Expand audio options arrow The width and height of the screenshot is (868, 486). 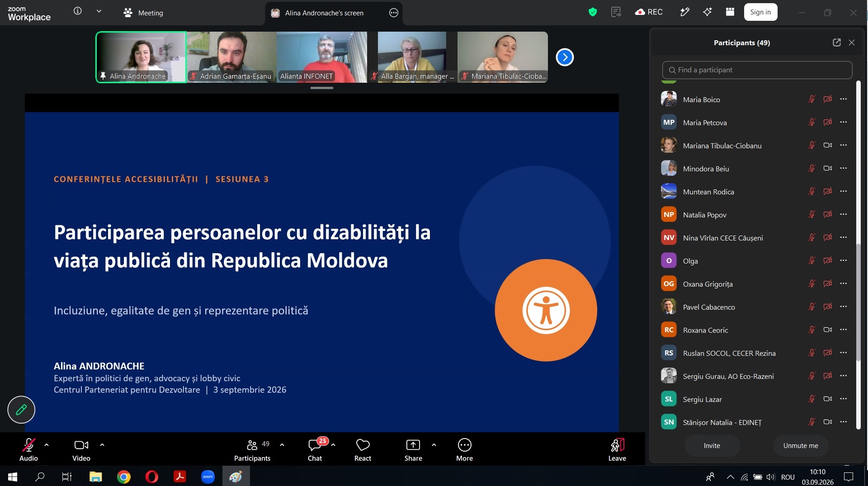(x=47, y=445)
